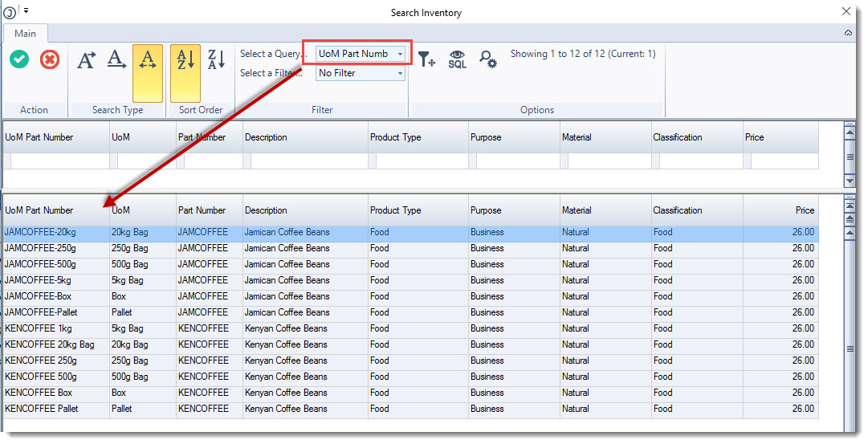Sort results grid by UoM column header

click(143, 210)
